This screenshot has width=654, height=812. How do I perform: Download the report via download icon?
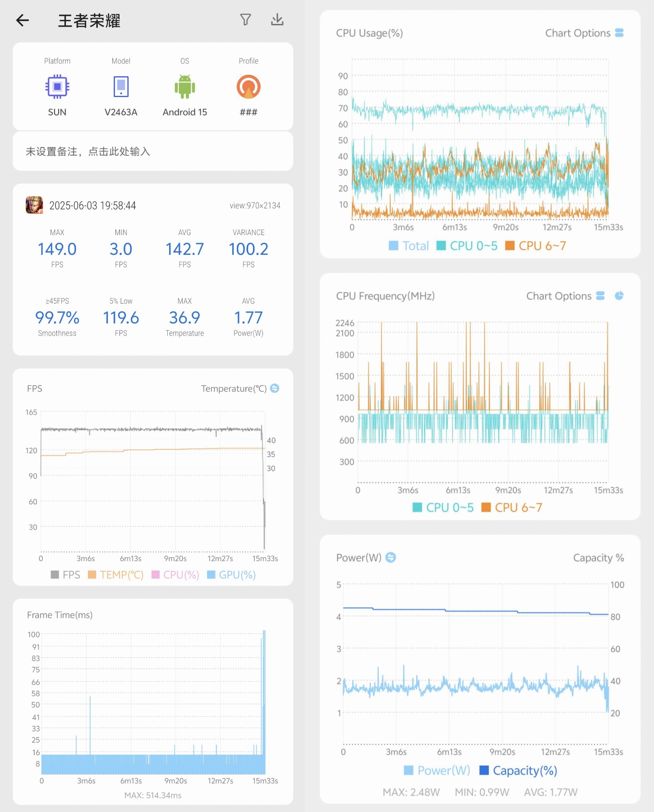pyautogui.click(x=277, y=20)
